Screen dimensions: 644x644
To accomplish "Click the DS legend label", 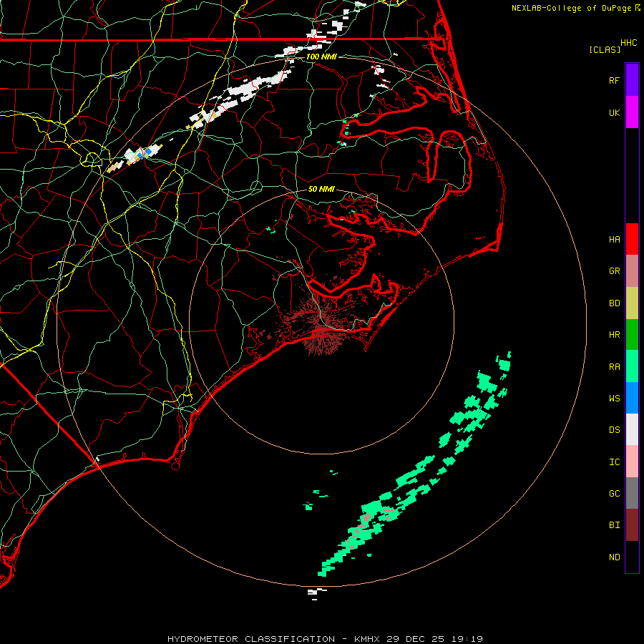I will (x=614, y=430).
